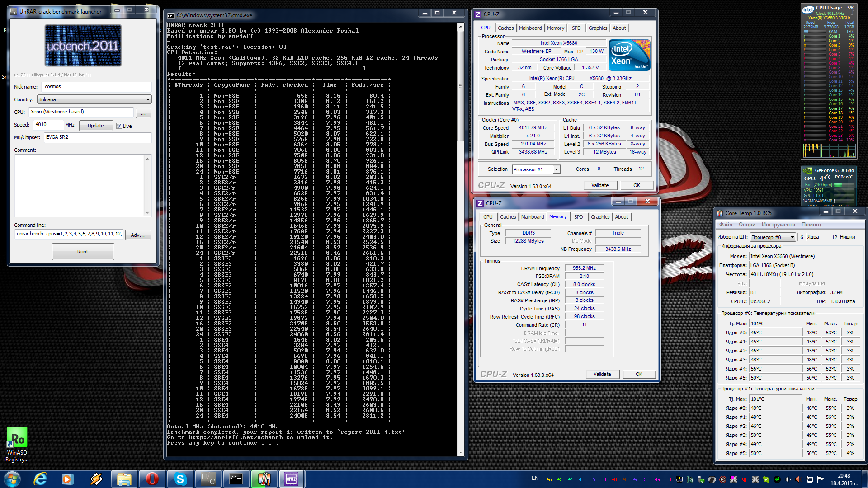868x488 pixels.
Task: Click the Nick name field containing cosmos
Action: coord(96,87)
